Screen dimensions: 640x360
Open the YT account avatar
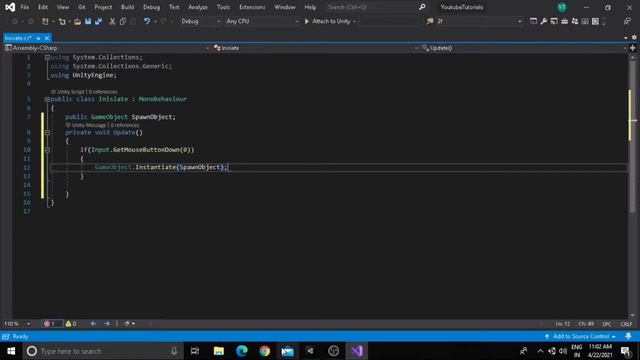(x=562, y=7)
